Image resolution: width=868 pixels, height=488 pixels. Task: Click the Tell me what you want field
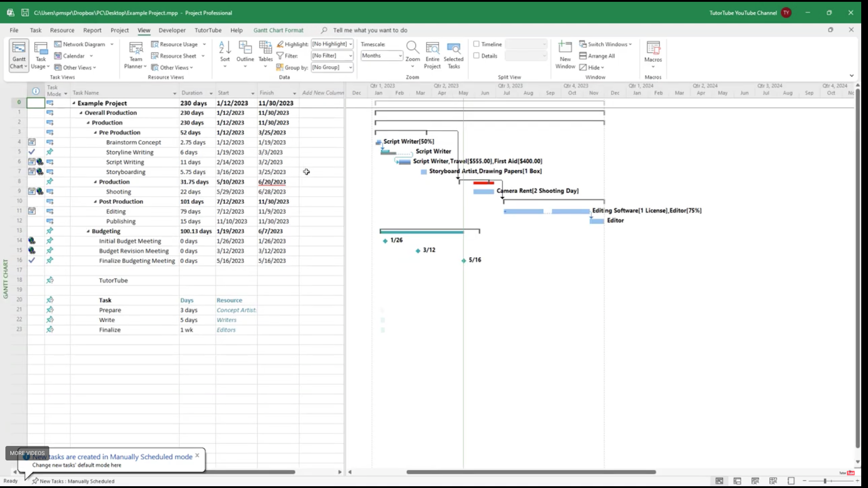tap(370, 30)
